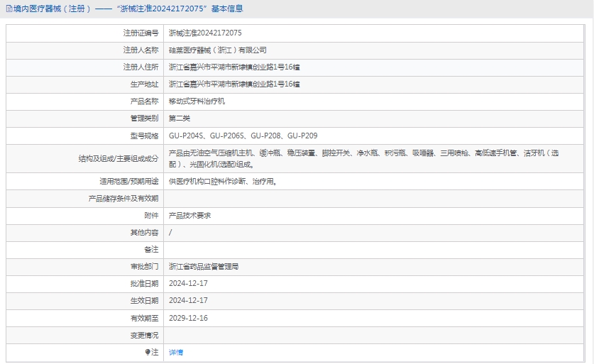Click the 产品储存条件及有效期 row label
This screenshot has width=594, height=364.
[123, 199]
